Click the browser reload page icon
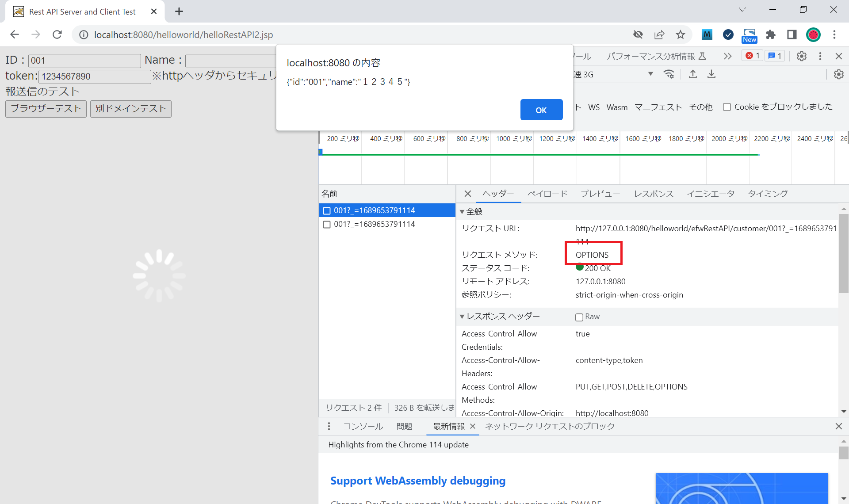The height and width of the screenshot is (504, 849). [x=57, y=34]
